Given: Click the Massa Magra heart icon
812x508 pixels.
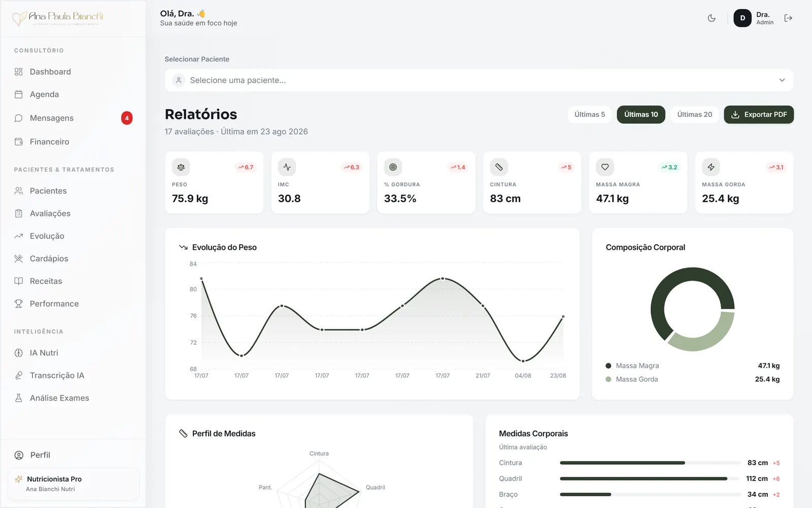Looking at the screenshot, I should tap(605, 167).
